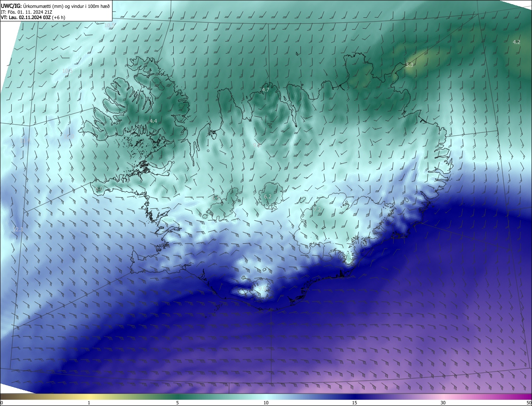532x406 pixels.
Task: Click the '15' tick label on the color scale
Action: [x=355, y=403]
